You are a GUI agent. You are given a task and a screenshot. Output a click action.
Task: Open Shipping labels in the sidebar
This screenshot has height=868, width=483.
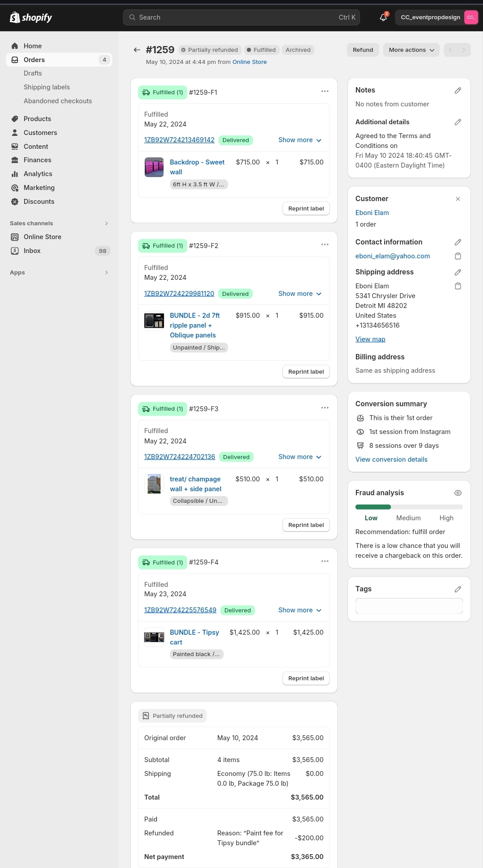pyautogui.click(x=47, y=87)
